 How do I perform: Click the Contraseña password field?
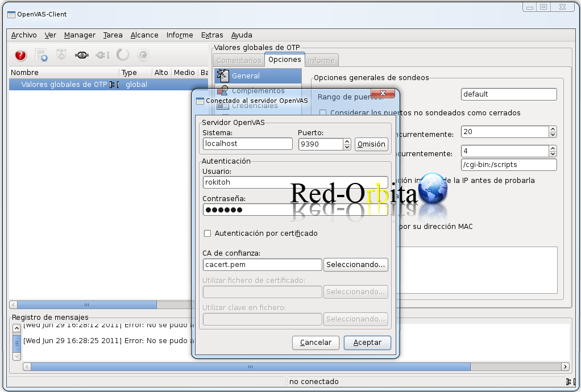(x=295, y=210)
